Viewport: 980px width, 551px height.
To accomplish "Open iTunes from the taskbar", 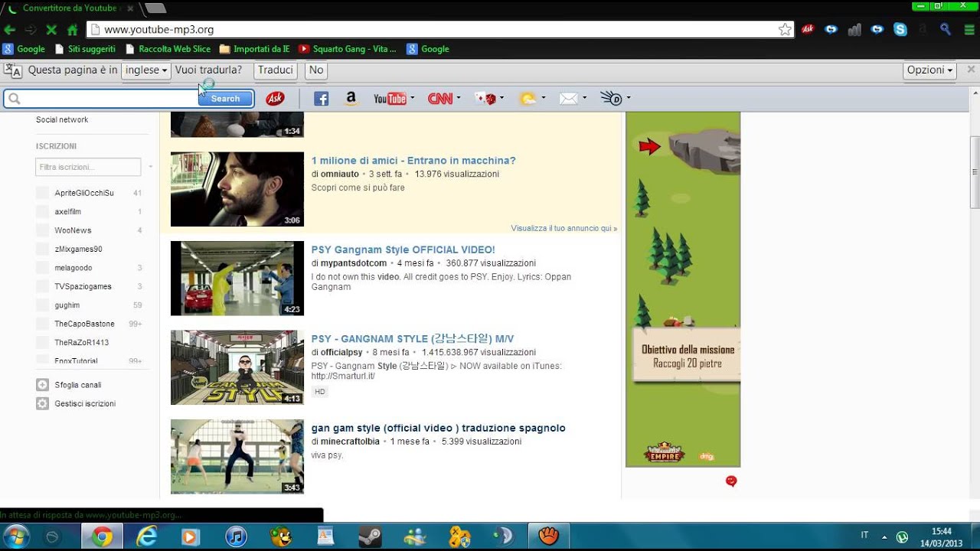I will click(x=236, y=537).
